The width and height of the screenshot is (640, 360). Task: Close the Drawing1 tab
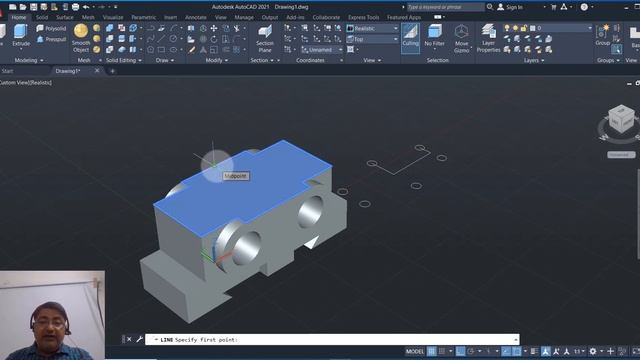click(x=97, y=71)
